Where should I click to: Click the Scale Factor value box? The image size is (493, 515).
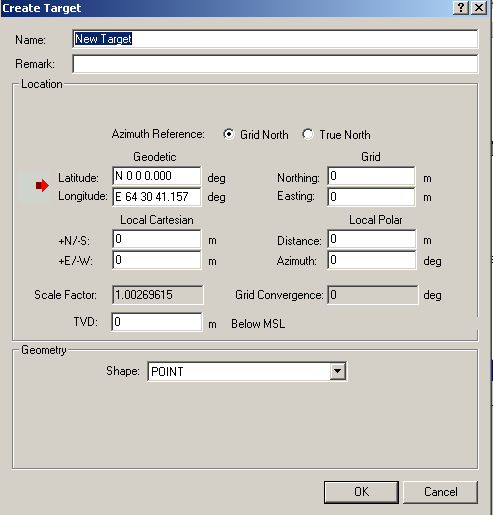[158, 295]
